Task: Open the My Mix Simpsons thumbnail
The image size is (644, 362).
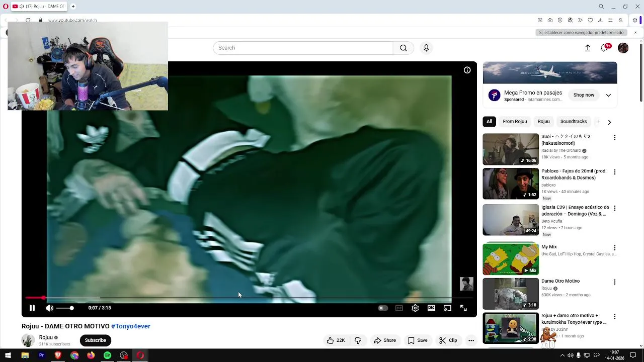Action: point(511,259)
